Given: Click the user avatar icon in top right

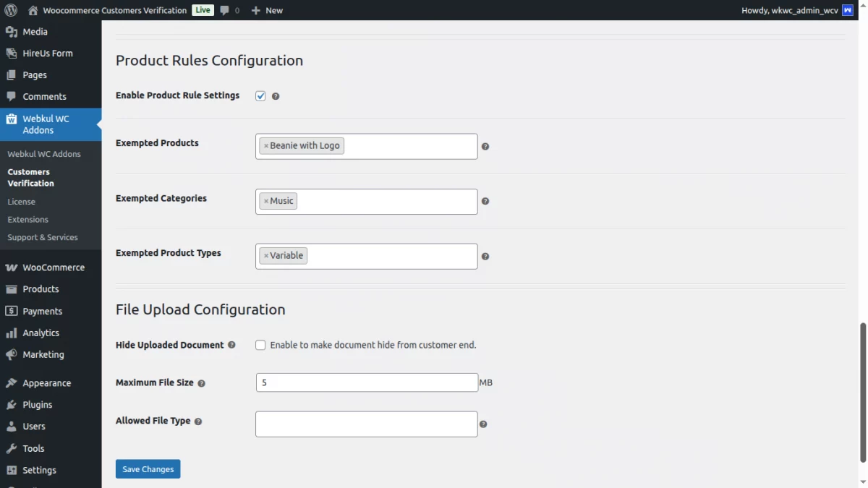Looking at the screenshot, I should point(848,10).
